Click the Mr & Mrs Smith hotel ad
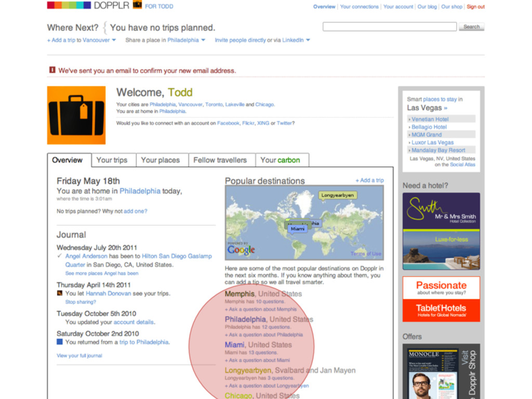 [441, 231]
